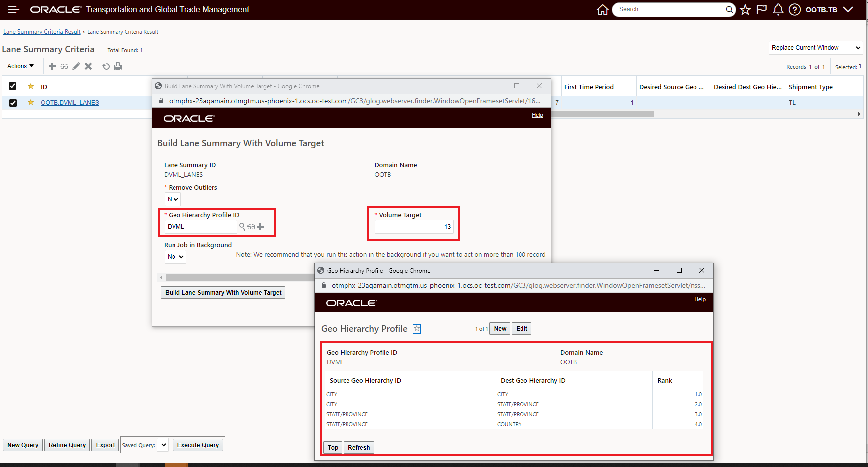Click the star on the OOTB.DVML_LANES row
Viewport: 868px width, 467px height.
[31, 102]
